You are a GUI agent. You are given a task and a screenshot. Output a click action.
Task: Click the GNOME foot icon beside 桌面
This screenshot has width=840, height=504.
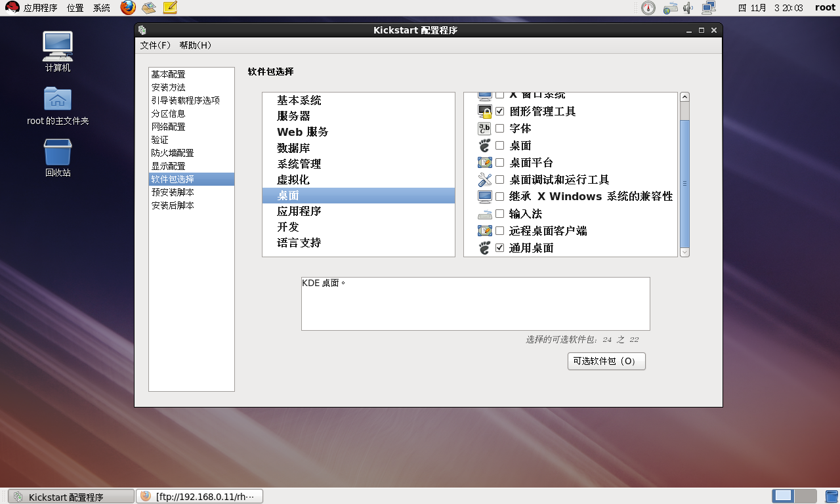[x=484, y=146]
